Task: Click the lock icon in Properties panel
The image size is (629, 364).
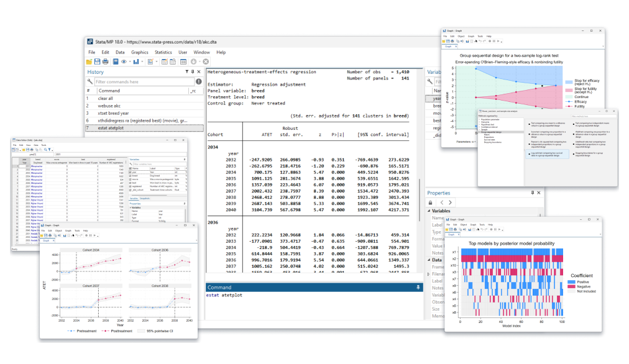Action: pyautogui.click(x=431, y=203)
